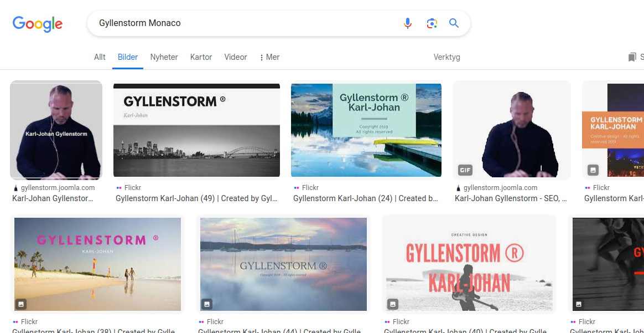Image resolution: width=644 pixels, height=333 pixels.
Task: Click Flickr source label under result (24)
Action: [x=310, y=188]
